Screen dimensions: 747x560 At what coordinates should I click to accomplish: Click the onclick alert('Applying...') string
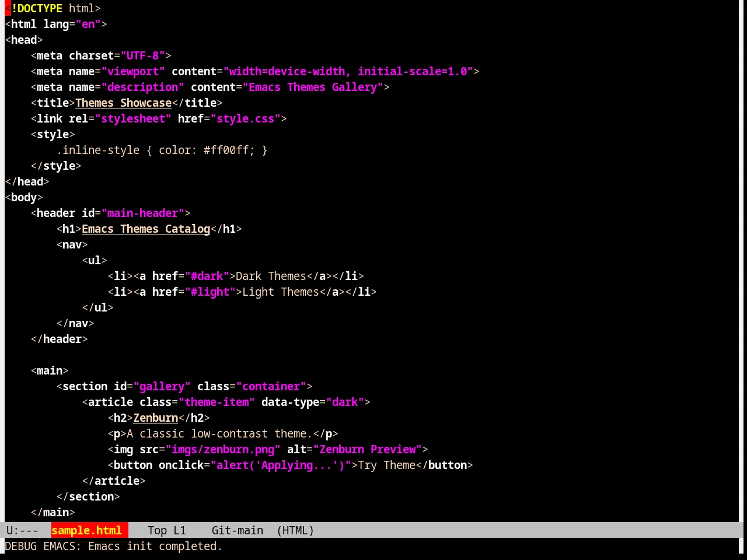click(281, 465)
